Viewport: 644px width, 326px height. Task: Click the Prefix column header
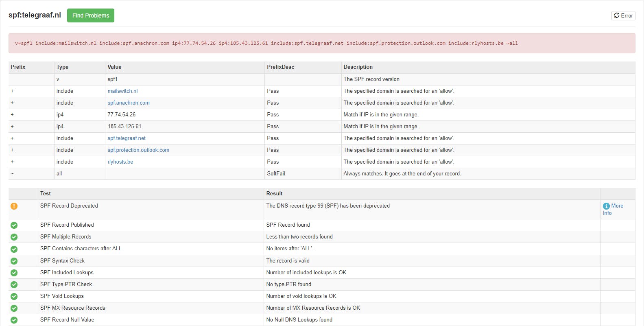pyautogui.click(x=18, y=67)
